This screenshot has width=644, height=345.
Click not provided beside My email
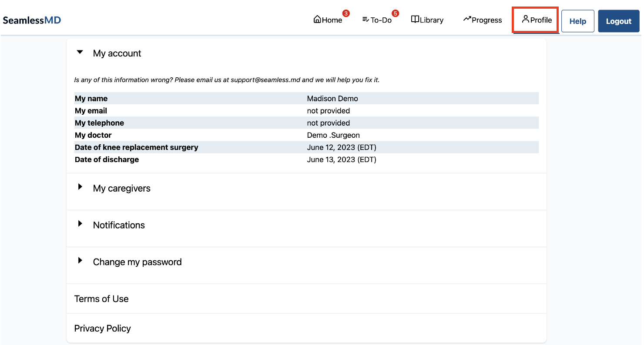point(329,111)
